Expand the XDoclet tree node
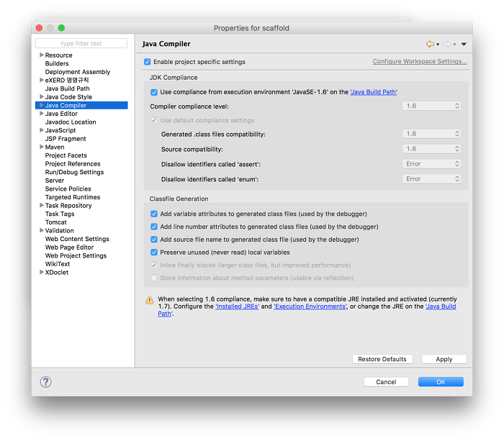The width and height of the screenshot is (504, 441). click(42, 272)
